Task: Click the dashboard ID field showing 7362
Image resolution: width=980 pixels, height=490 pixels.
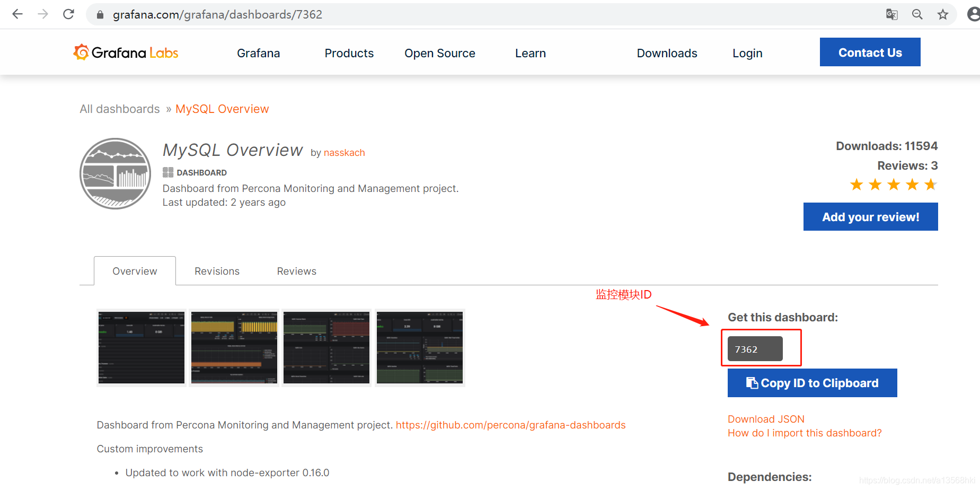Action: [755, 349]
